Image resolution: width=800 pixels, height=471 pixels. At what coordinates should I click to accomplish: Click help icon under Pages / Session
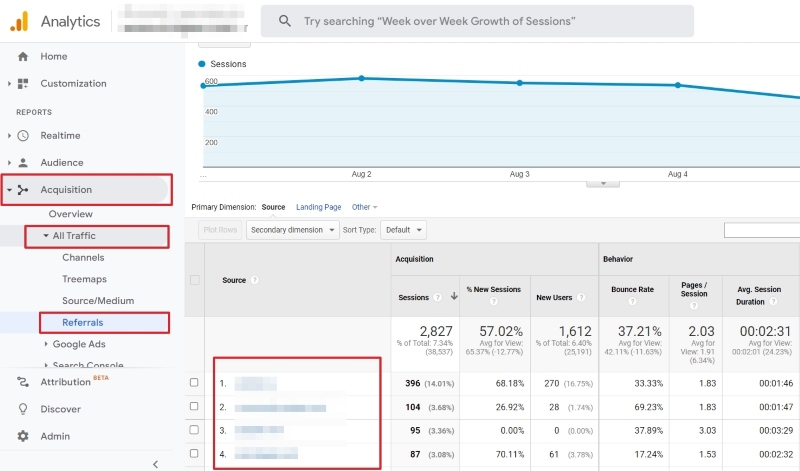coord(694,306)
